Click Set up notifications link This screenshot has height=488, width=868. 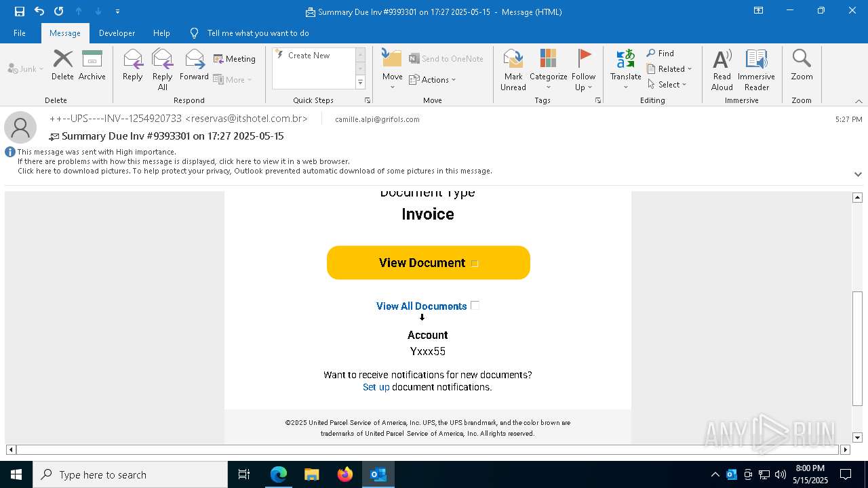(376, 387)
